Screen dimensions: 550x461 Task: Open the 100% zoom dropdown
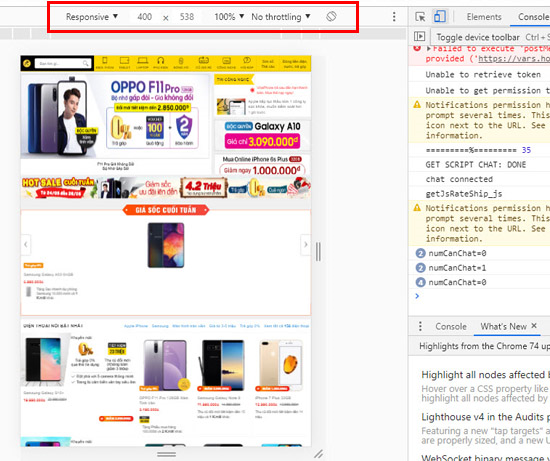point(229,16)
